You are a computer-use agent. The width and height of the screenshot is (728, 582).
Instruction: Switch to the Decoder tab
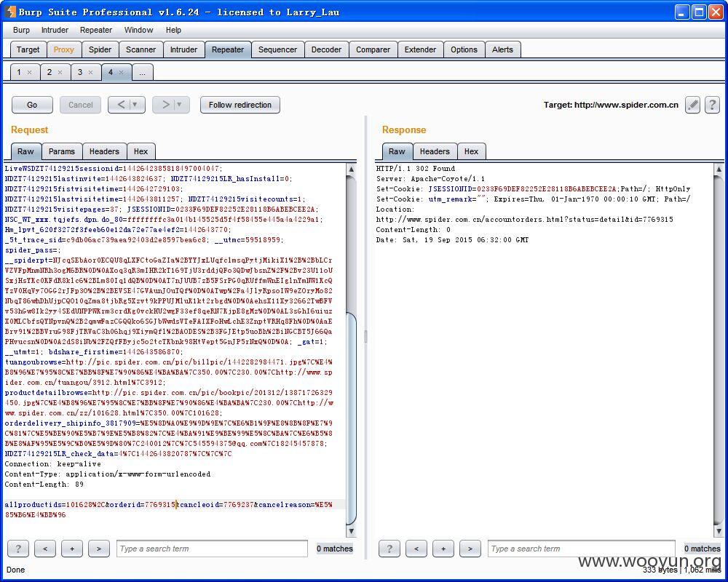[326, 49]
